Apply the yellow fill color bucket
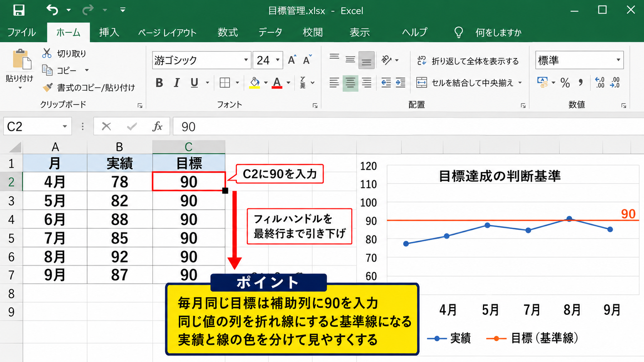Screen dimensions: 644x362 coord(255,83)
